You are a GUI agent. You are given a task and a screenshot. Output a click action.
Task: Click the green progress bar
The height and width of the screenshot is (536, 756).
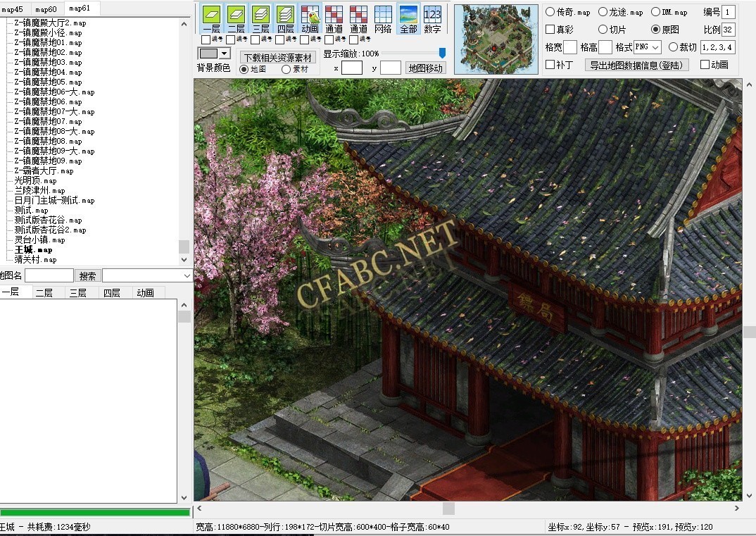pyautogui.click(x=95, y=512)
